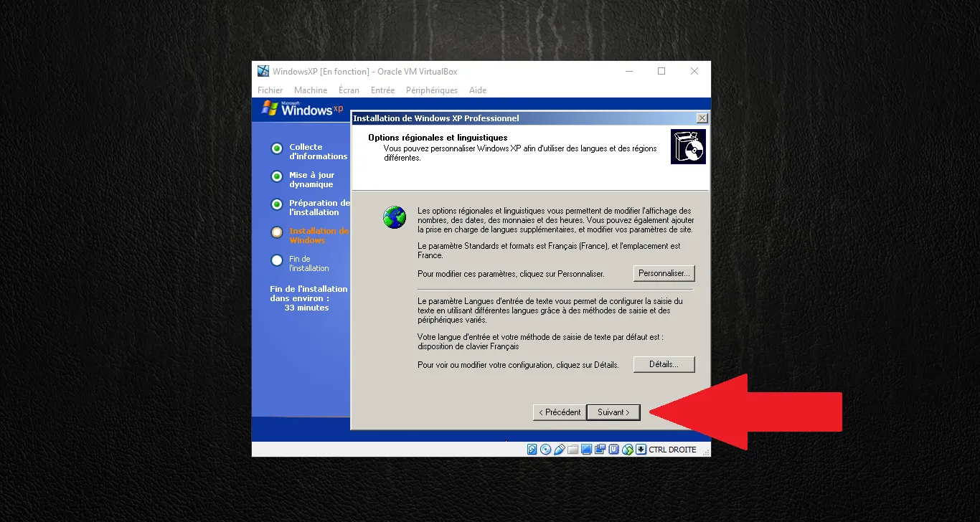Click the shared folders status icon

point(573,450)
